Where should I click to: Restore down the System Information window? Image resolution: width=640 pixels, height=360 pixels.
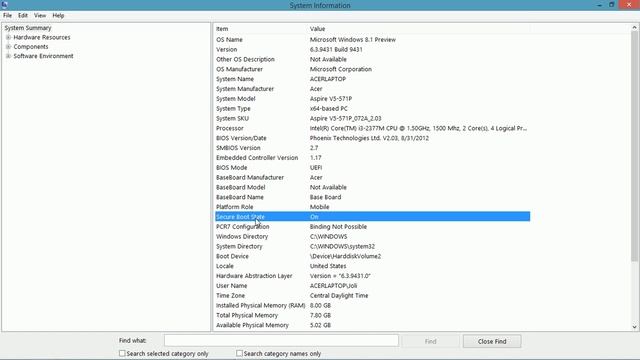tap(611, 5)
